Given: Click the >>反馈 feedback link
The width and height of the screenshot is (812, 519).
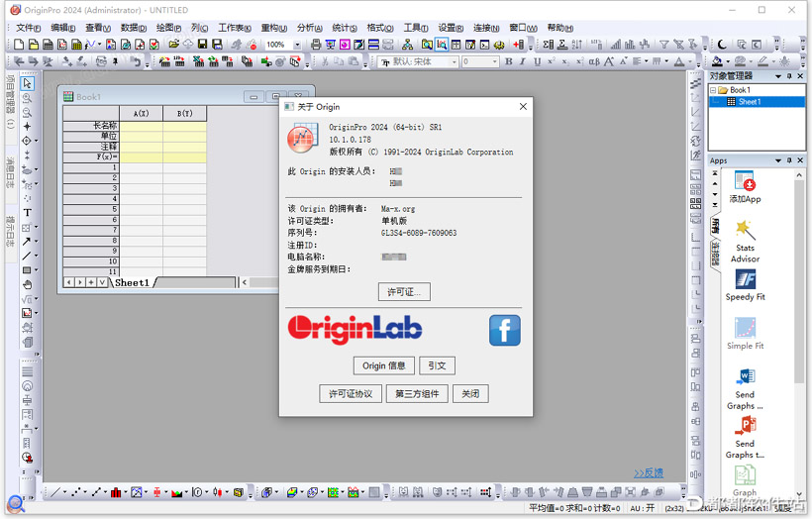Looking at the screenshot, I should [x=649, y=472].
